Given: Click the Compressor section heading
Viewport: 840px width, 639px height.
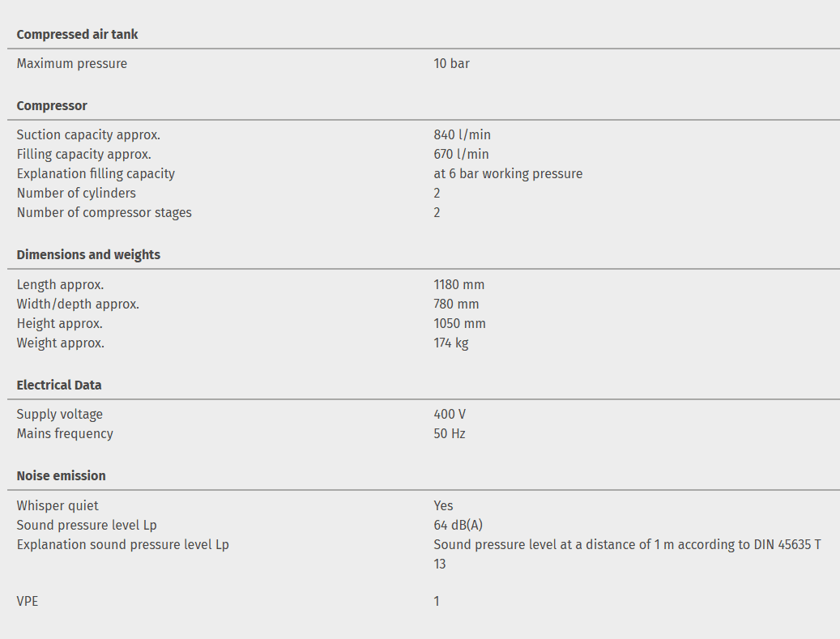Looking at the screenshot, I should pos(52,105).
